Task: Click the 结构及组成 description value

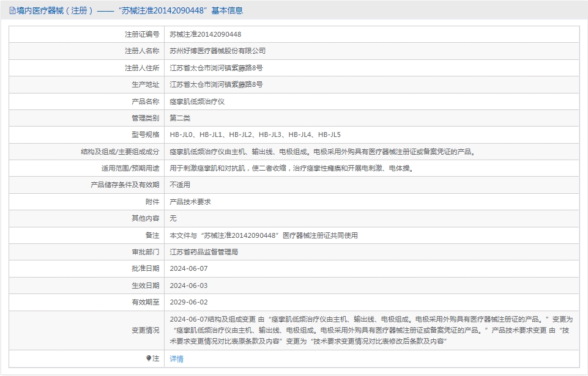Action: 323,152
